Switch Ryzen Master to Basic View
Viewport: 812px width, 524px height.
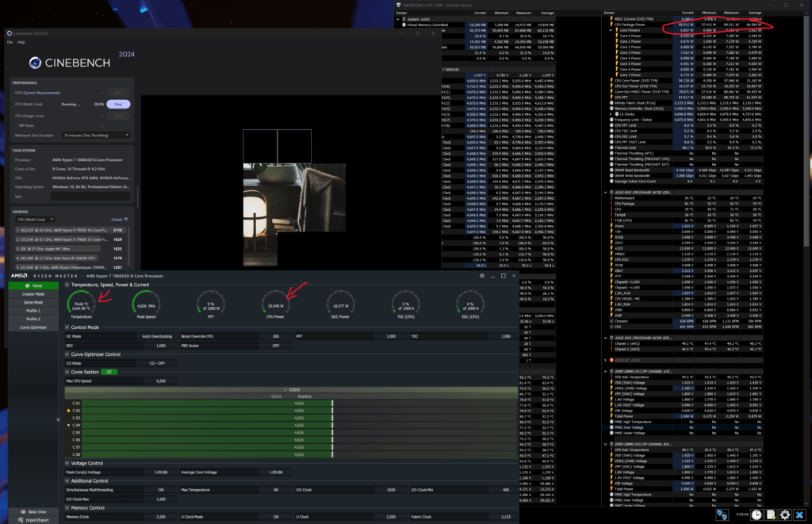[33, 511]
